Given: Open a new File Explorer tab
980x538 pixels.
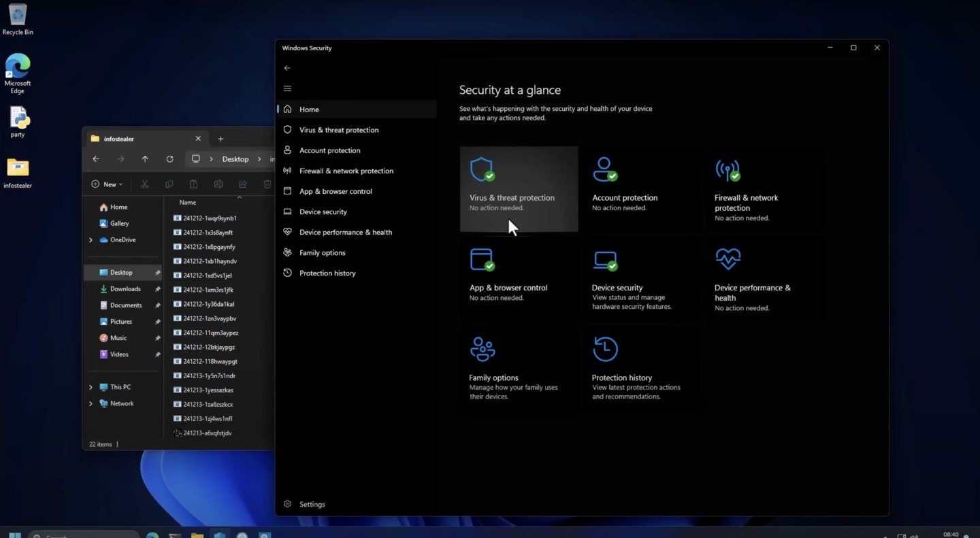Looking at the screenshot, I should pos(220,139).
